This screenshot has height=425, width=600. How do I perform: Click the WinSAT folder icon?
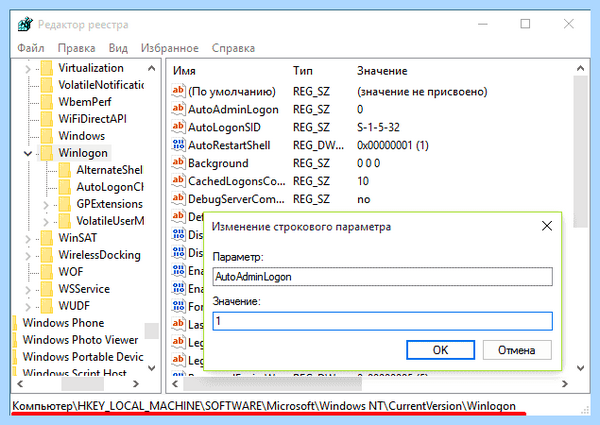coord(47,238)
